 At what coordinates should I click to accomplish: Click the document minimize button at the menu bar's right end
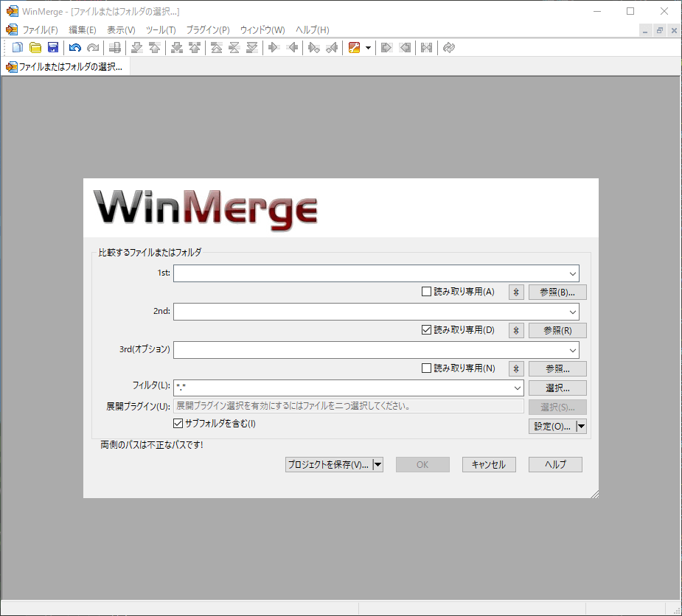point(645,30)
